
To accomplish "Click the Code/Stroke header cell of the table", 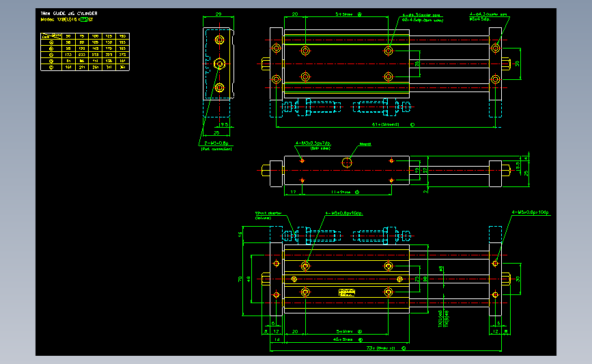I will click(51, 36).
